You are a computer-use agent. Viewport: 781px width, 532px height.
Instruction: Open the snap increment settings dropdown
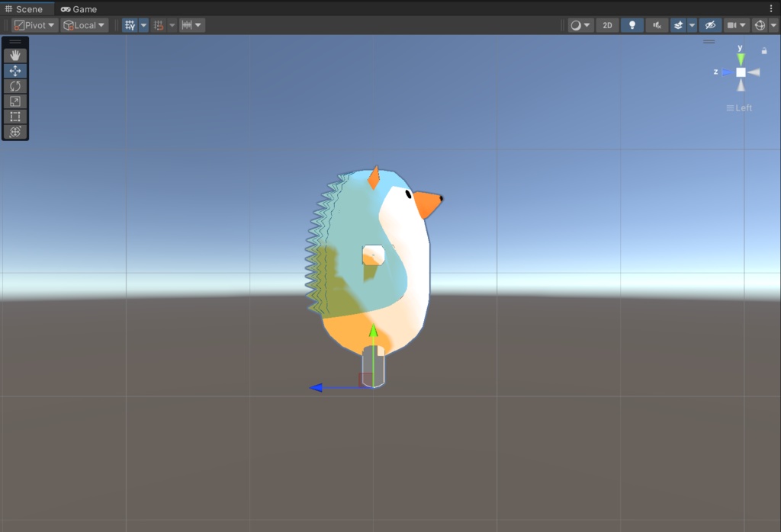191,25
